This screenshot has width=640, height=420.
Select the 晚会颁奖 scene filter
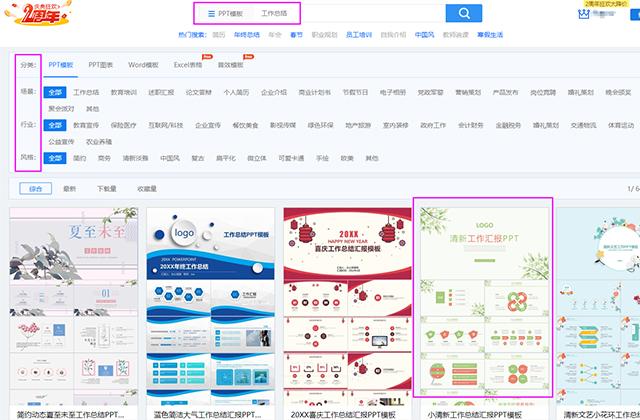click(x=618, y=92)
